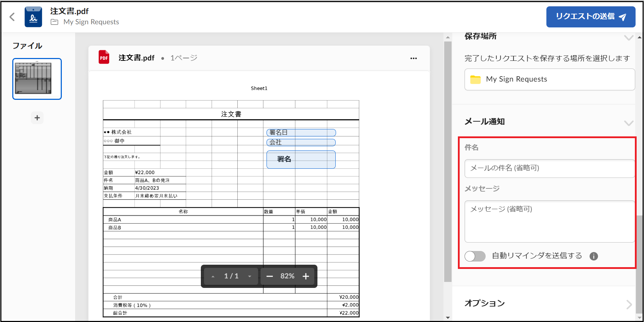Go to next page with down arrow
The width and height of the screenshot is (644, 322).
(250, 276)
